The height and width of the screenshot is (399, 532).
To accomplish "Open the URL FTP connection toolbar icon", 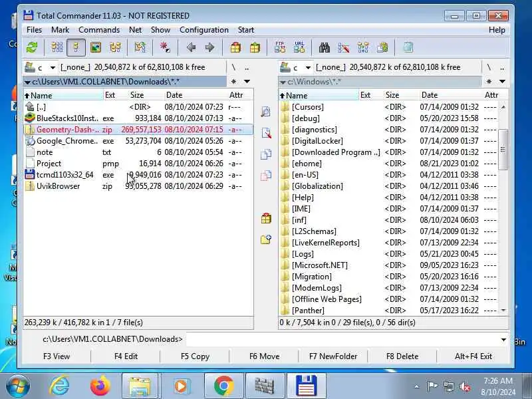I will [x=299, y=47].
